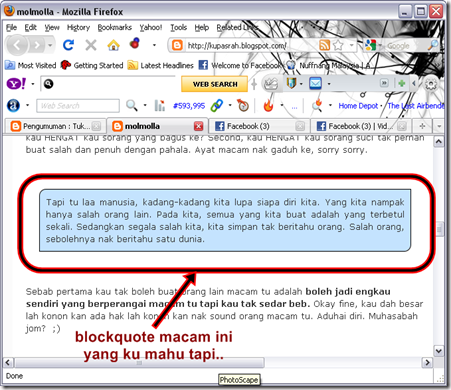
Task: Click the red ball toolbar icon
Action: pyautogui.click(x=135, y=44)
